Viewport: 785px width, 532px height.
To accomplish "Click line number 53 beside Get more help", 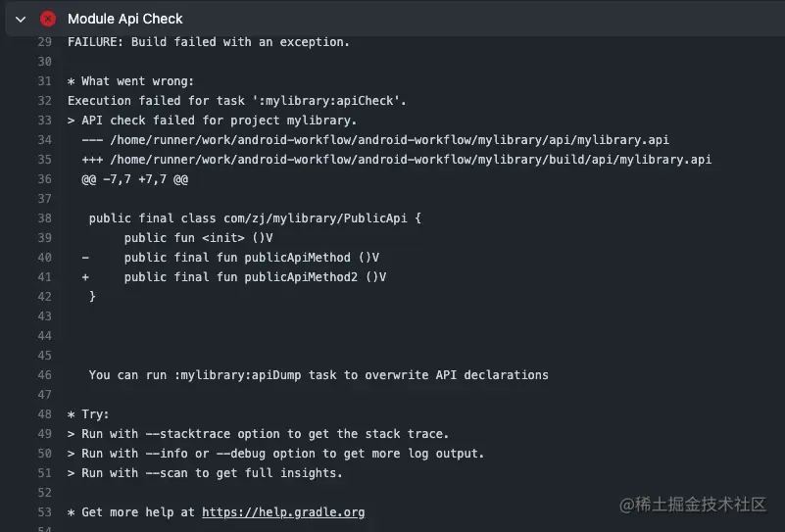I will coord(44,512).
